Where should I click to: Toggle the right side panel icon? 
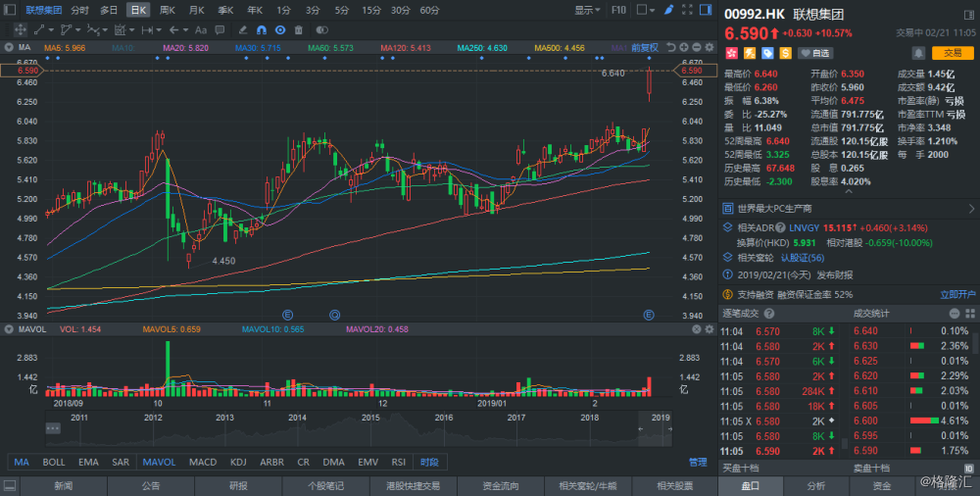(x=706, y=10)
